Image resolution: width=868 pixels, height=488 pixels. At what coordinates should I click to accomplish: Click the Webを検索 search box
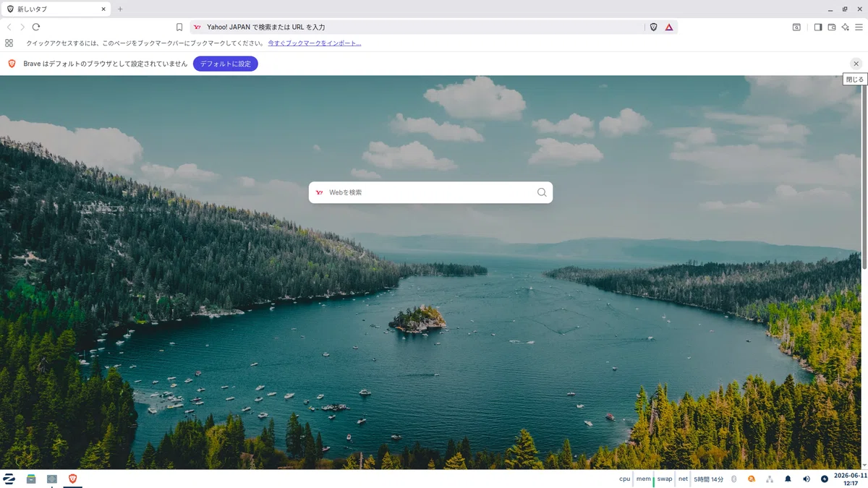point(430,192)
